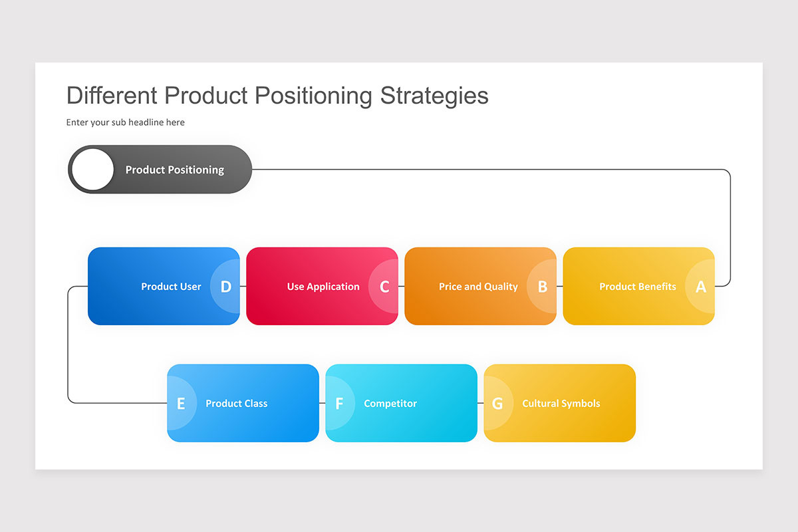Viewport: 798px width, 532px height.
Task: Click the Product Class text
Action: [x=237, y=403]
